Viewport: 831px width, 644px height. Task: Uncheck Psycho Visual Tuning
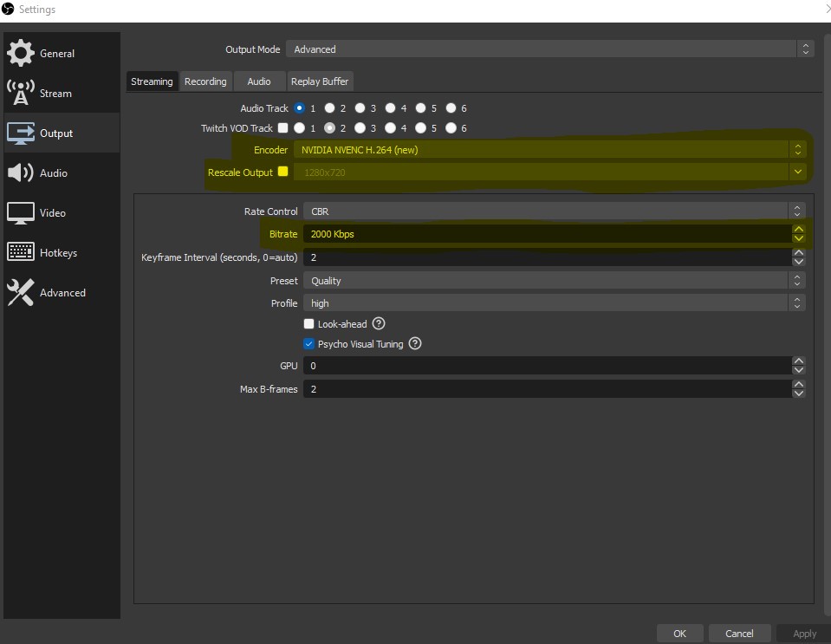[308, 344]
